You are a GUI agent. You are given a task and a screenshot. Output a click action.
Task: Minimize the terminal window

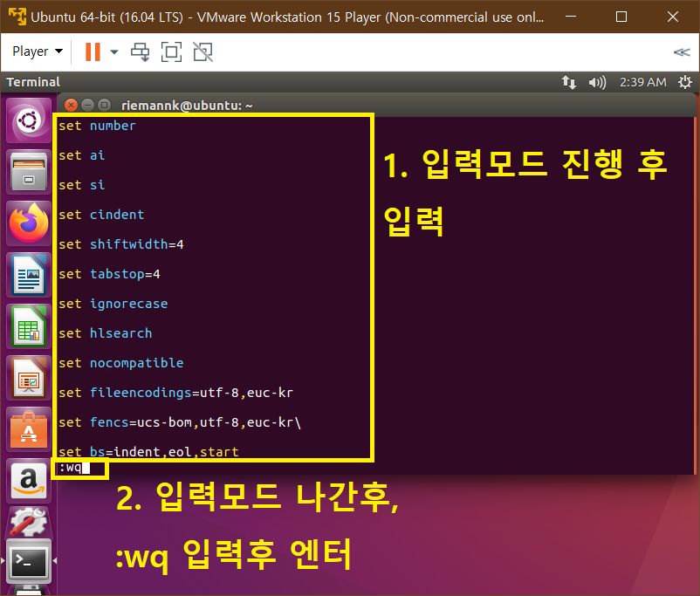pos(87,106)
